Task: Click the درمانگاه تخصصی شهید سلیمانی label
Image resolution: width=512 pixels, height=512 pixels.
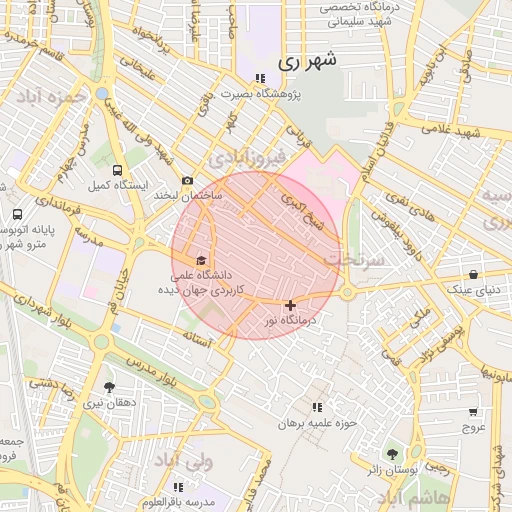Action: tap(359, 14)
